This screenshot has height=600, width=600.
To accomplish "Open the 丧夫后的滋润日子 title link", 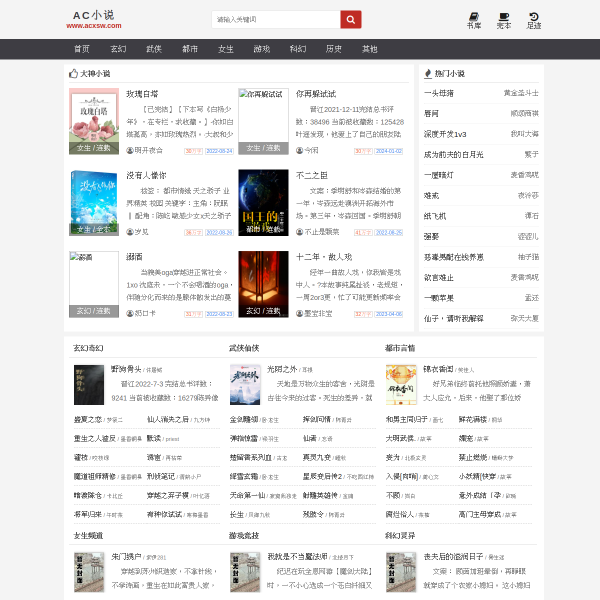I will point(453,556).
